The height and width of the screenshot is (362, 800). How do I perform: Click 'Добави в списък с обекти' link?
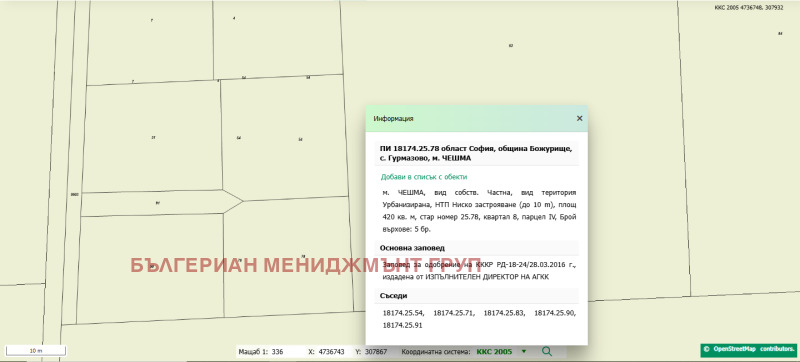424,177
